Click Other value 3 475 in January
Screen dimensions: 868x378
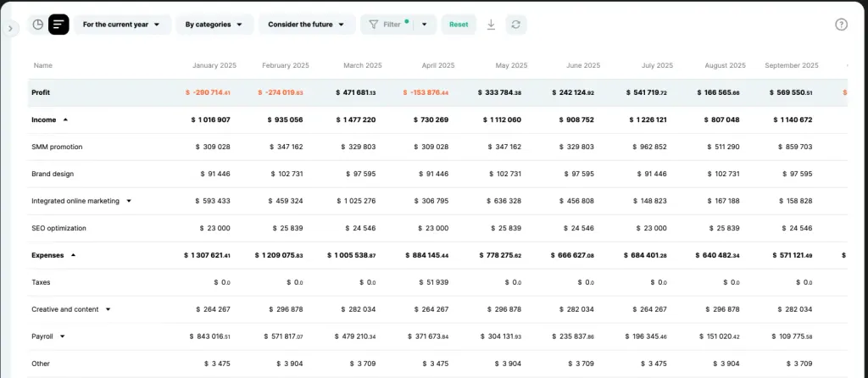tap(217, 364)
